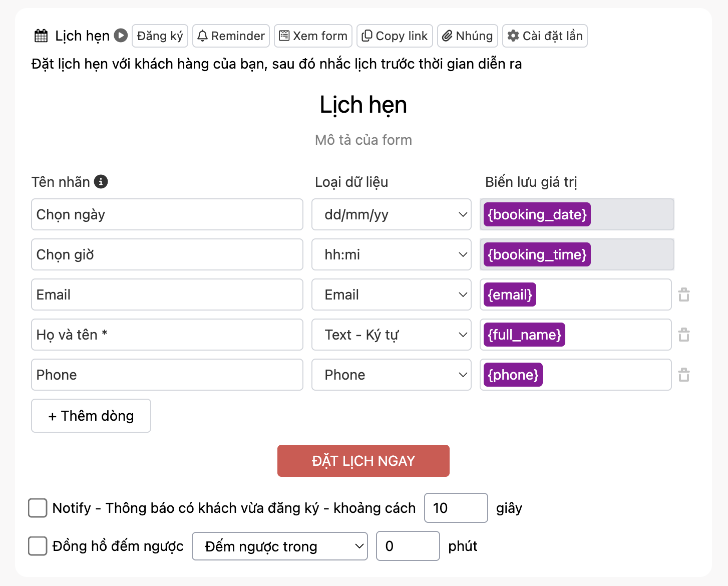The height and width of the screenshot is (586, 728).
Task: Delete the Email row with trash icon
Action: [x=684, y=295]
